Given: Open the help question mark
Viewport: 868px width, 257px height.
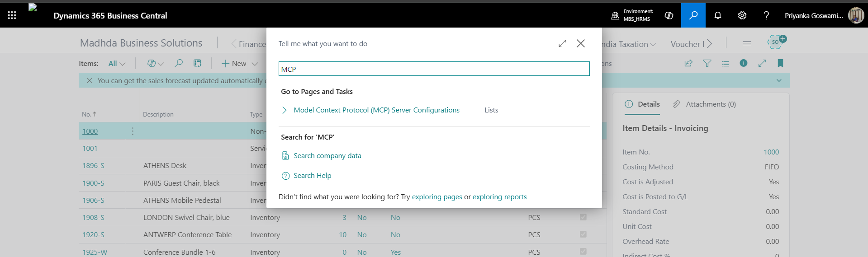Looking at the screenshot, I should pyautogui.click(x=766, y=15).
